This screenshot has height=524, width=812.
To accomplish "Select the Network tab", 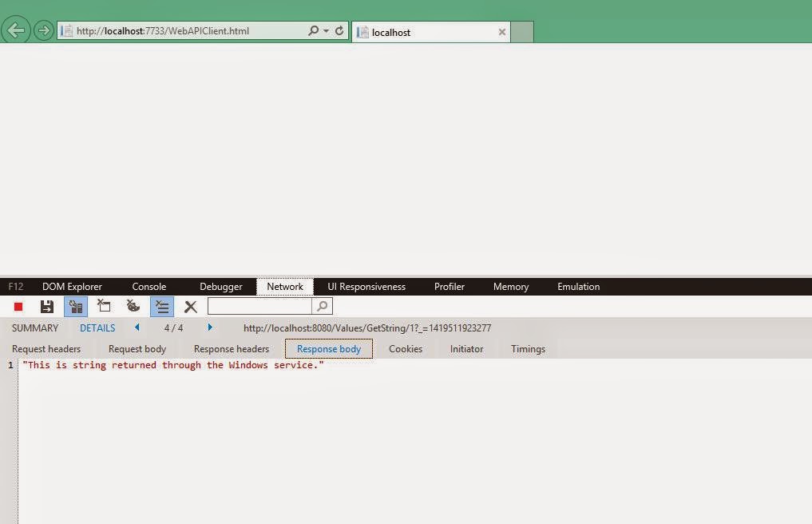I will tap(285, 287).
